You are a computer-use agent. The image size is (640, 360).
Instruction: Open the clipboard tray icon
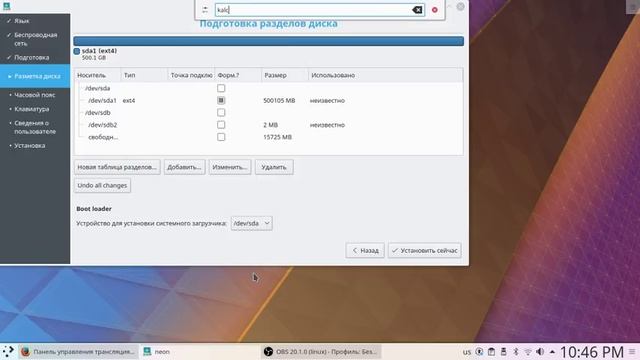coord(491,351)
